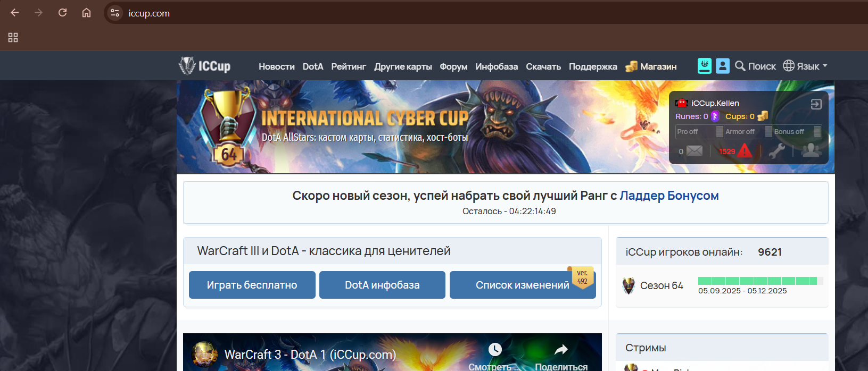Click the online players count 9621
Image resolution: width=868 pixels, height=371 pixels.
point(770,252)
